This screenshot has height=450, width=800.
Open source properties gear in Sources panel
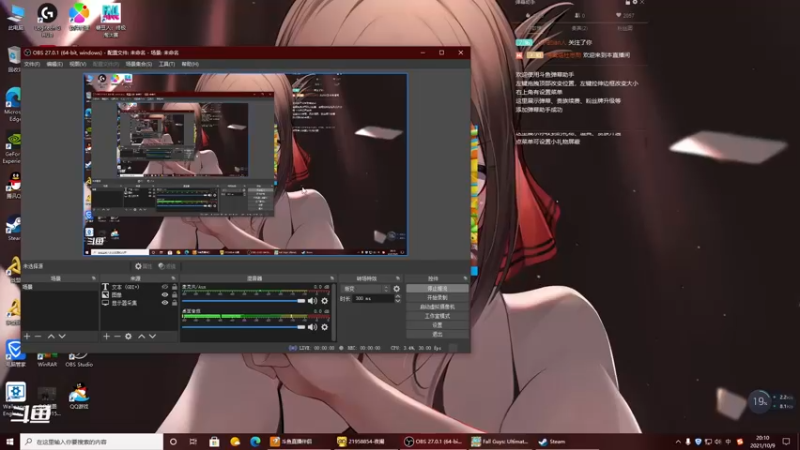click(129, 336)
